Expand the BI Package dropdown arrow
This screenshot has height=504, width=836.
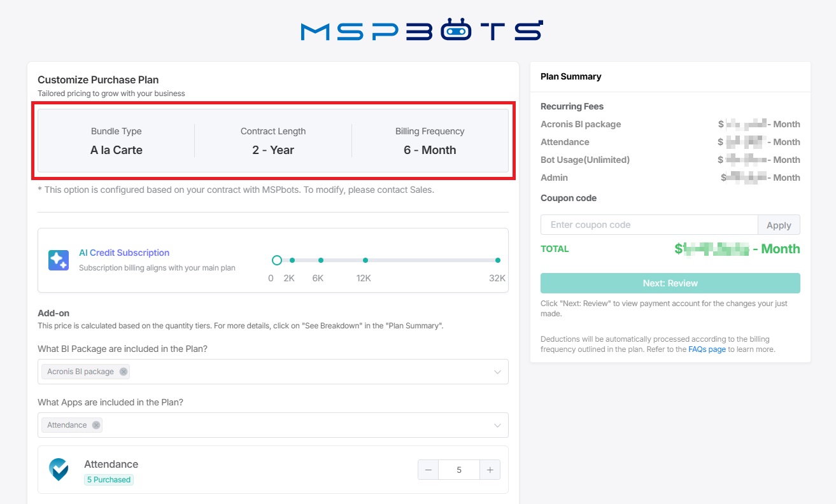click(x=497, y=372)
